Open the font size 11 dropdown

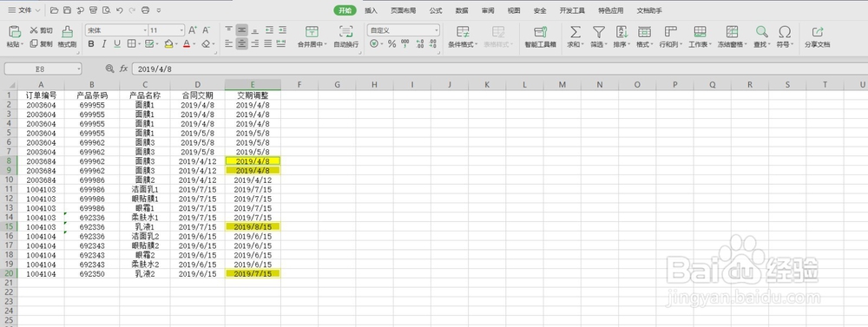click(181, 30)
